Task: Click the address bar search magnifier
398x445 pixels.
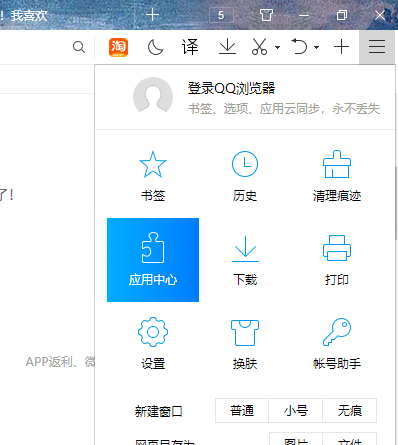Action: tap(79, 47)
